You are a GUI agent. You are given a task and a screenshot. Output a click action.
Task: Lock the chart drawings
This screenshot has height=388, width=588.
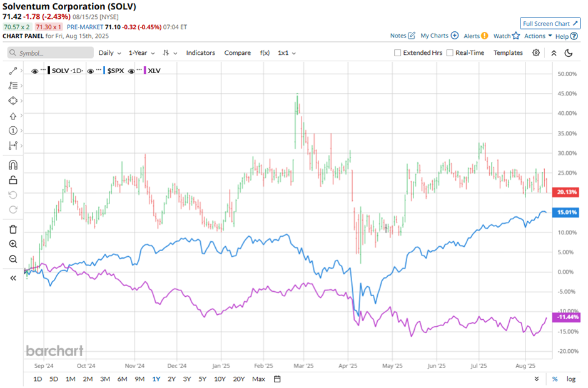(x=13, y=180)
